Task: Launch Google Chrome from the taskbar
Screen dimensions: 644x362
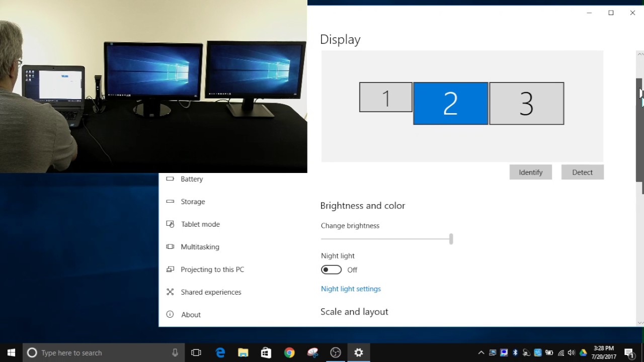Action: 289,352
